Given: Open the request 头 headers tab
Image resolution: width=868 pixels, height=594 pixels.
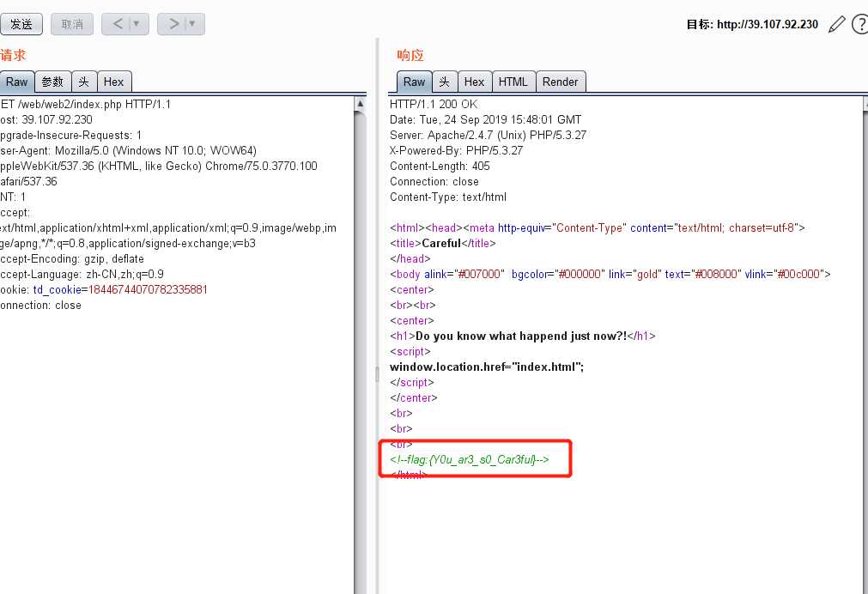Looking at the screenshot, I should 84,82.
